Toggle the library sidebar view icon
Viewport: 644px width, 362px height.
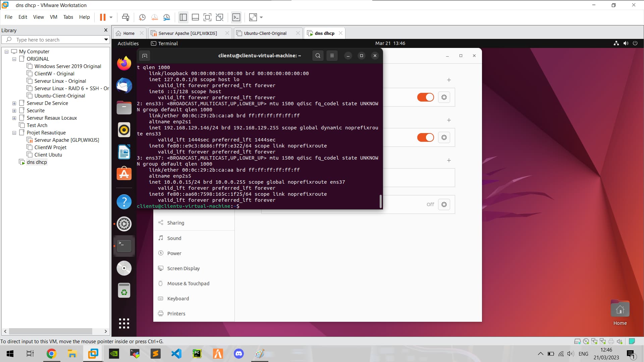[183, 17]
